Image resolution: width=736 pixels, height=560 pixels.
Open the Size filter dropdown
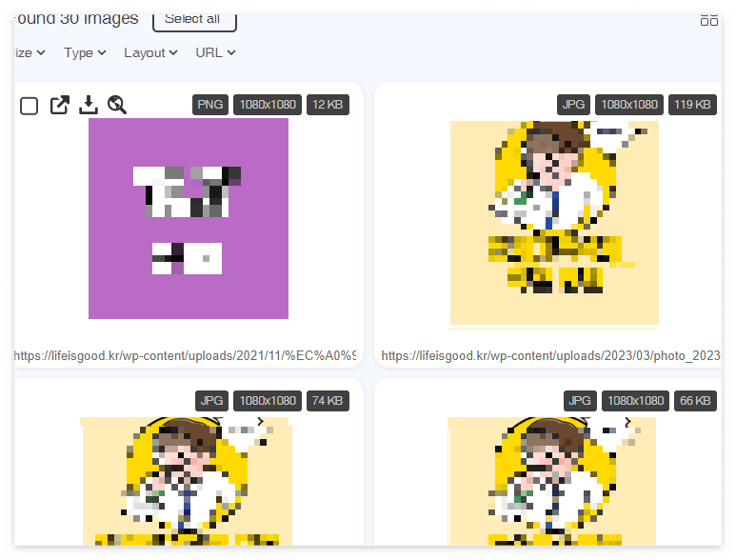pos(30,52)
